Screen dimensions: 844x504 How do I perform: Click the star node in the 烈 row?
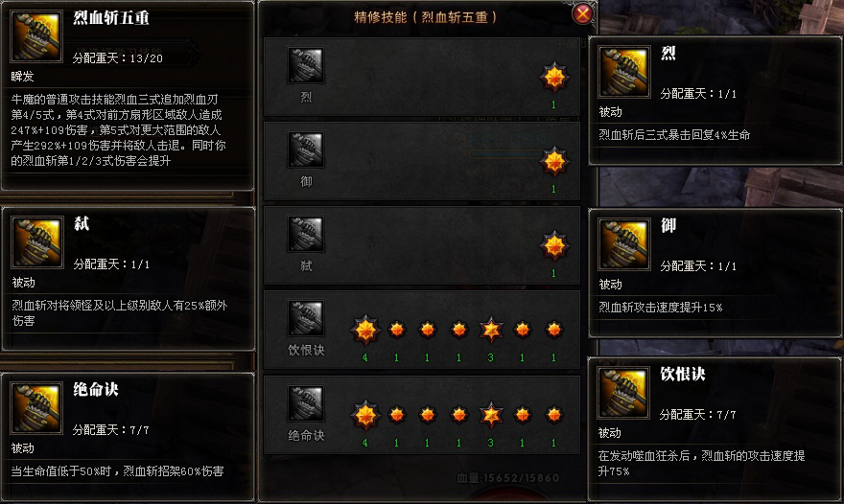click(554, 78)
